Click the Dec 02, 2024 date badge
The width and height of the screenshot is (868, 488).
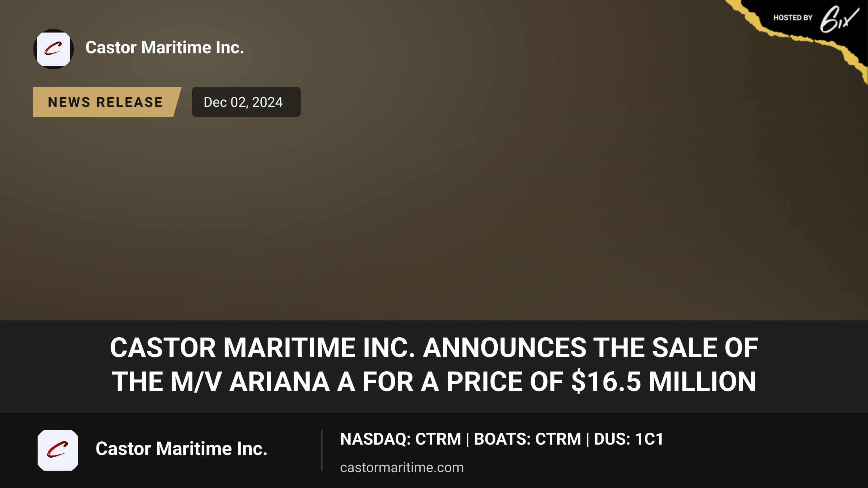(246, 102)
